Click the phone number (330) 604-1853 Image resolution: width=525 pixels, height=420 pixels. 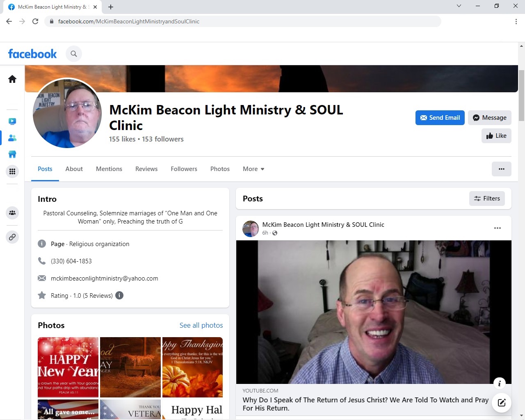[71, 261]
